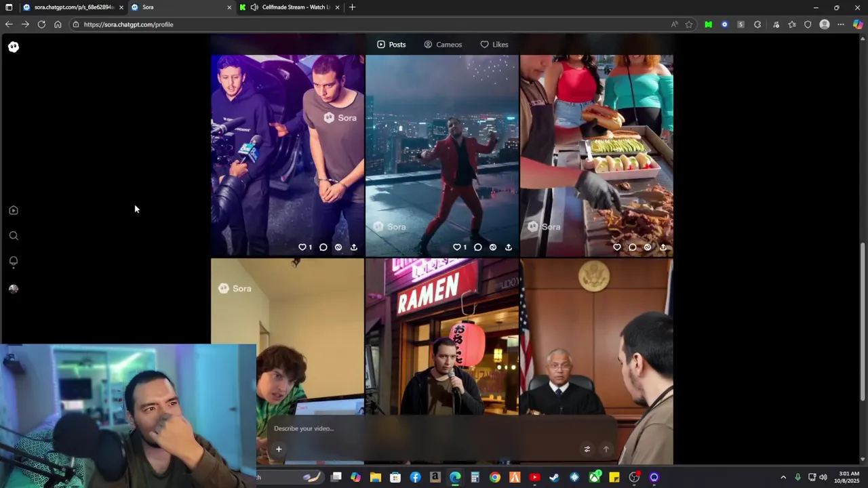Viewport: 868px width, 488px height.
Task: Open volume control in system tray
Action: pyautogui.click(x=823, y=478)
